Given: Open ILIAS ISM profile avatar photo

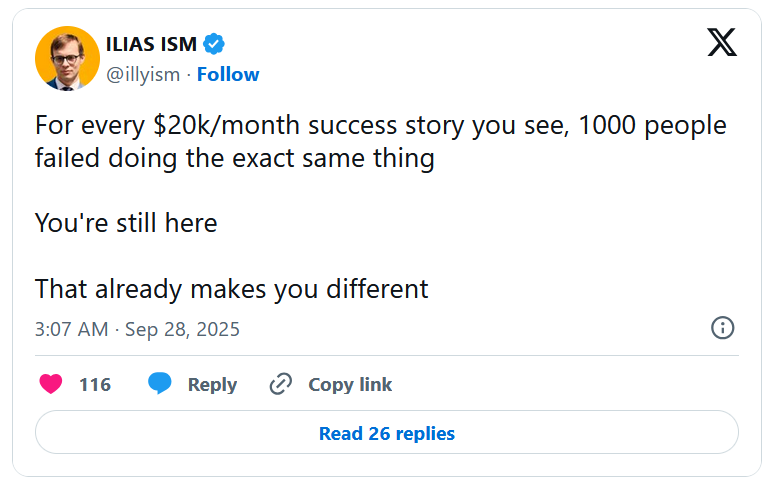Looking at the screenshot, I should (x=67, y=58).
